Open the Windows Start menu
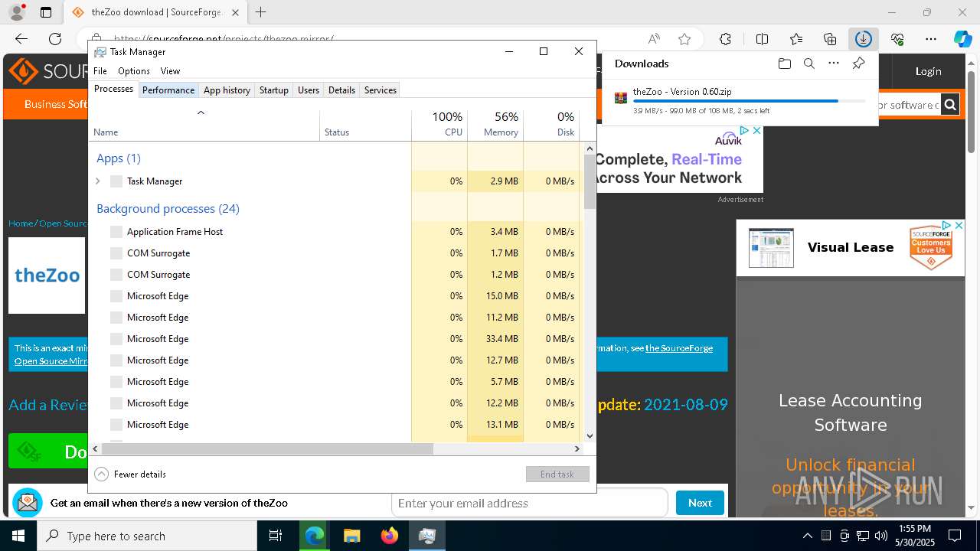 point(18,536)
